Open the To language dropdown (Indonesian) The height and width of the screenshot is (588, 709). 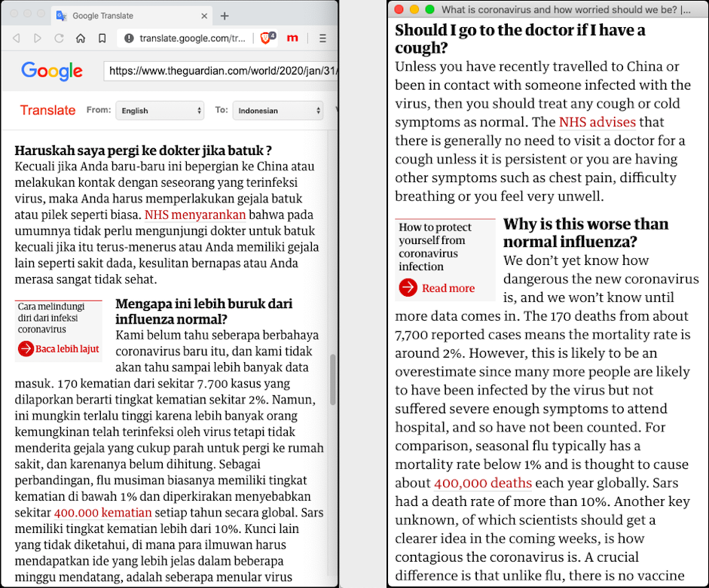click(277, 110)
